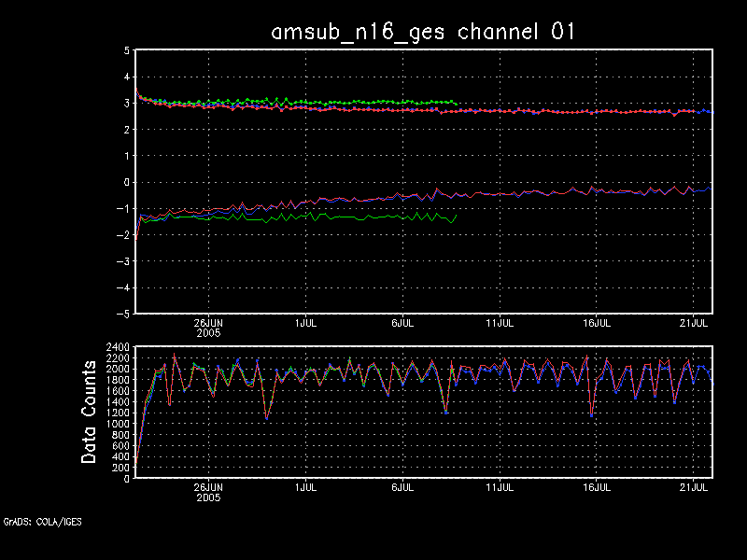
Task: Select the 1JUL date label under upper chart
Action: (x=305, y=322)
